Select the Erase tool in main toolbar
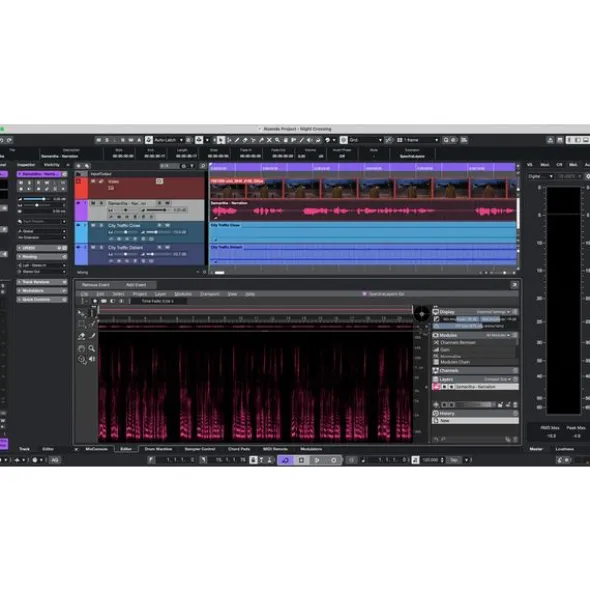590x591 pixels. (x=245, y=140)
